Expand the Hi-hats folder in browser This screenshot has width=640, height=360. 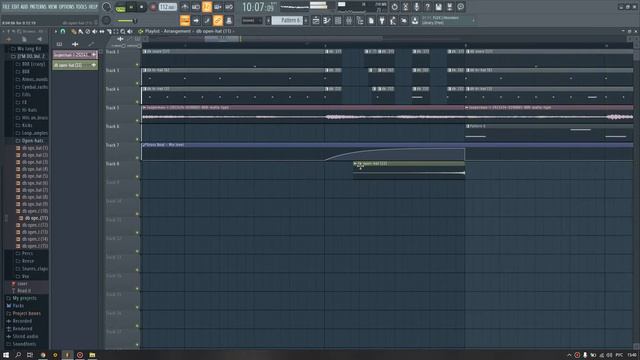click(x=29, y=110)
